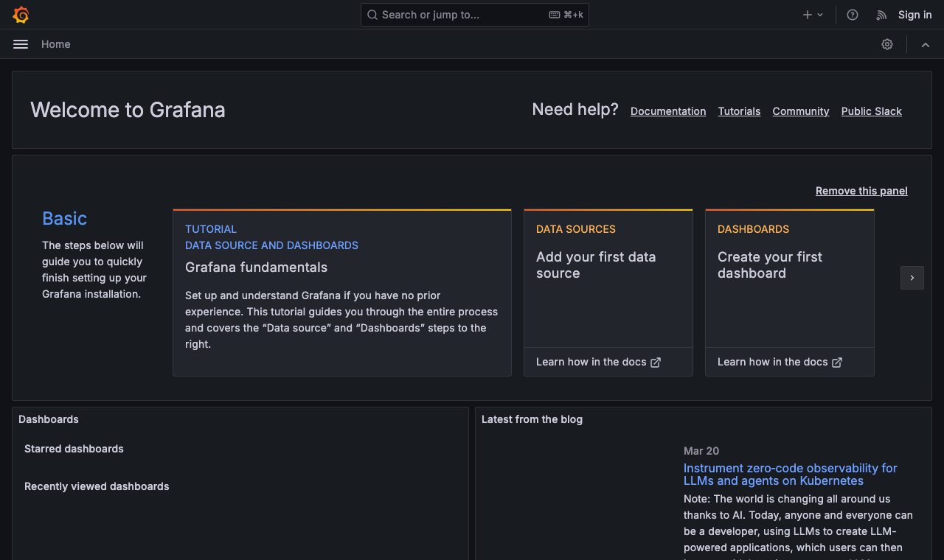
Task: Open the Grafana home logo
Action: pos(21,15)
